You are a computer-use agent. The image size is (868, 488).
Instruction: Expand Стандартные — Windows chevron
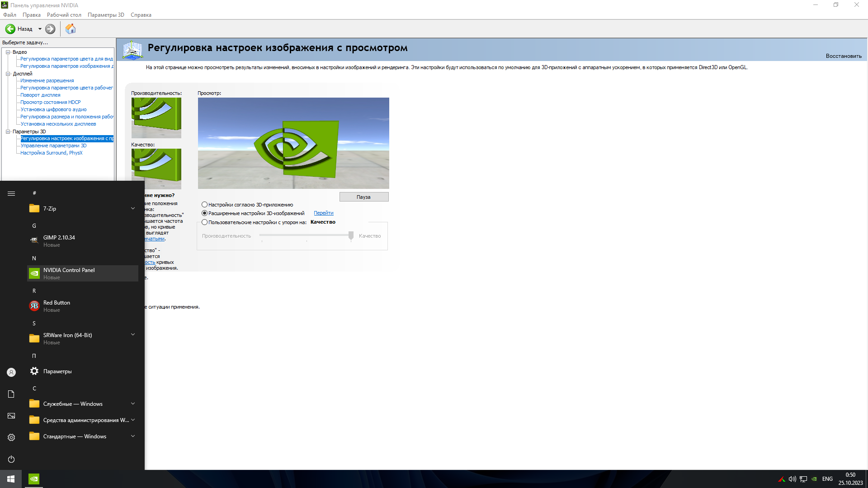pos(133,436)
